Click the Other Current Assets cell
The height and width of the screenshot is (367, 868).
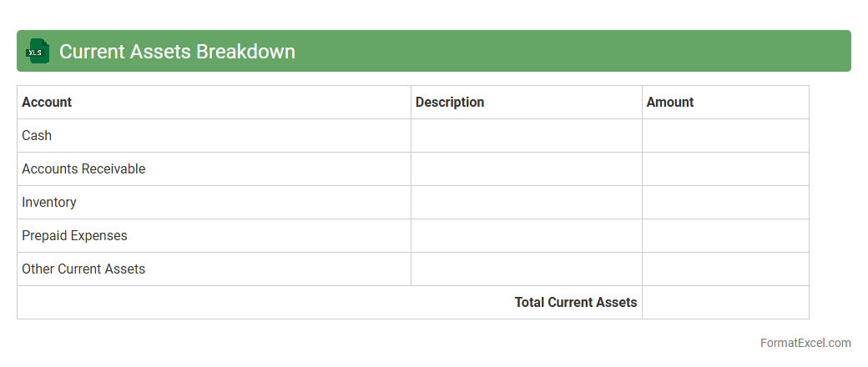(x=83, y=269)
